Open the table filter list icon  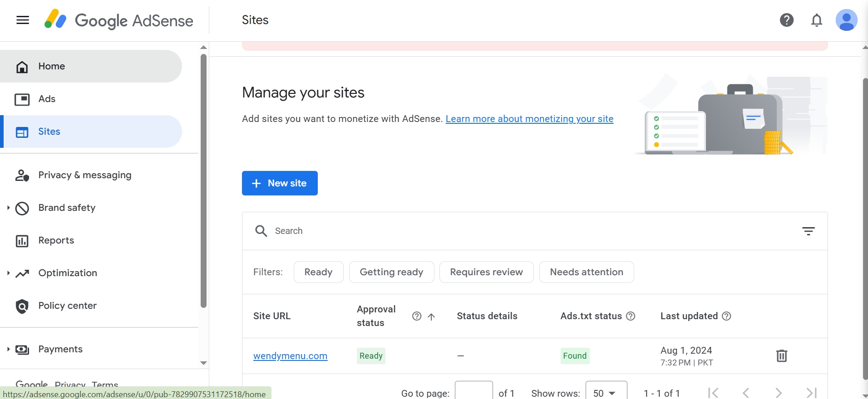808,231
